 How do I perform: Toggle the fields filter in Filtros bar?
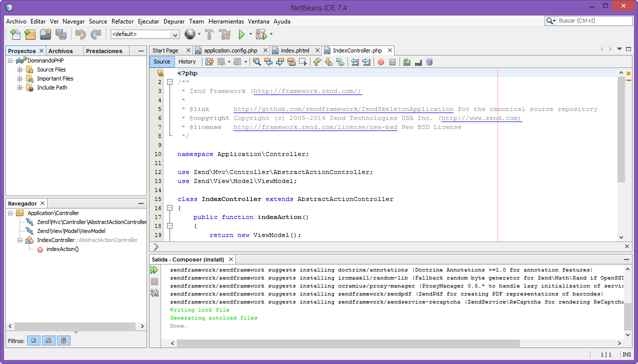(33, 340)
